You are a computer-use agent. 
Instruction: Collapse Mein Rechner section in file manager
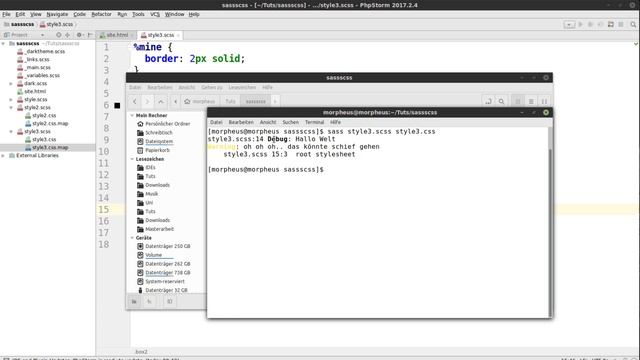pyautogui.click(x=132, y=116)
